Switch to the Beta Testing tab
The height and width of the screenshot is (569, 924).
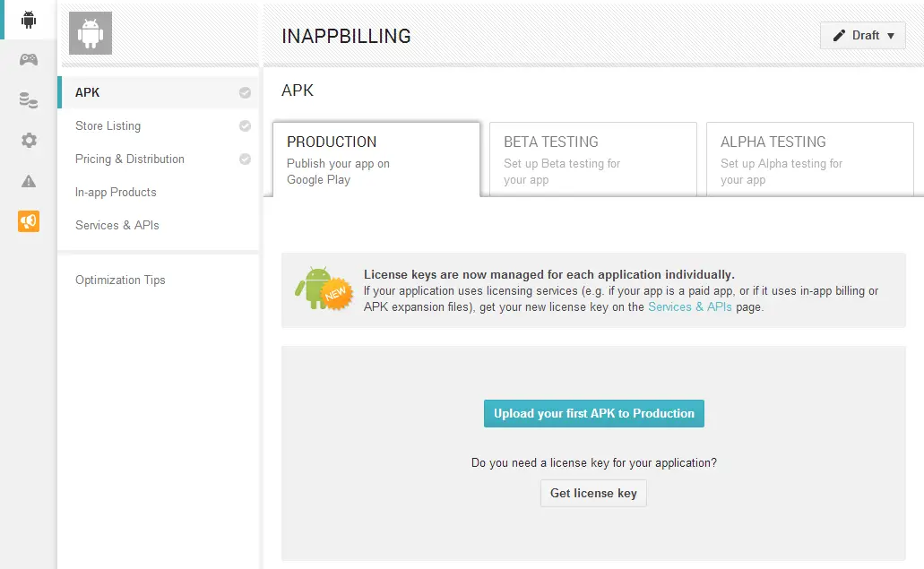coord(592,159)
